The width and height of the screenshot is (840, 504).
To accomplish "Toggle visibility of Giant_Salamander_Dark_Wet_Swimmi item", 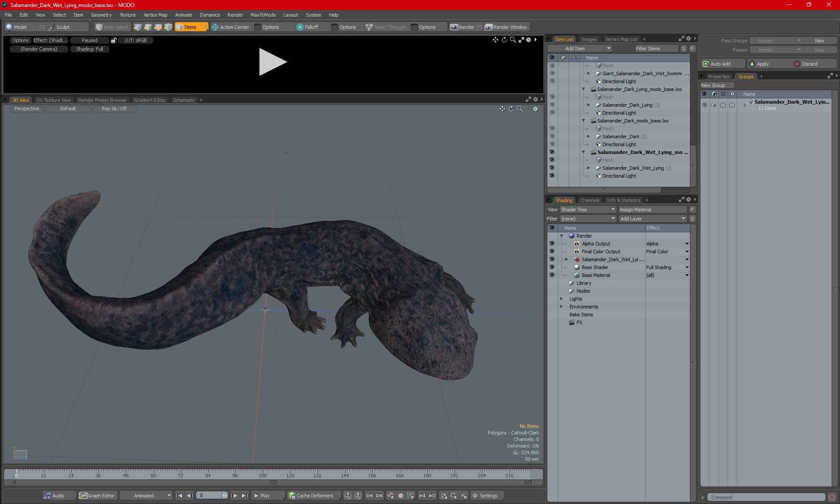I will point(552,73).
